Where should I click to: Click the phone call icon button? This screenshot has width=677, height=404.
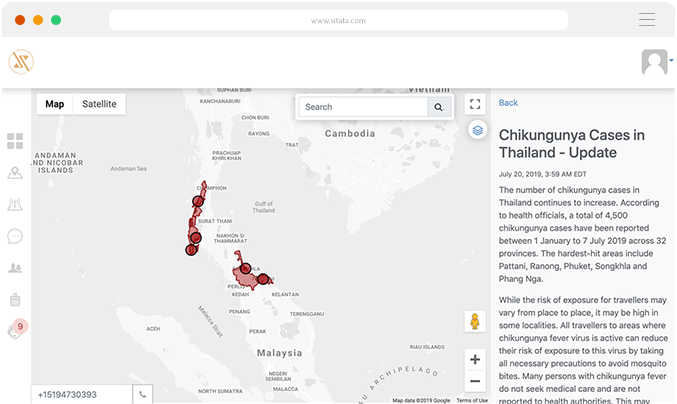[x=143, y=395]
